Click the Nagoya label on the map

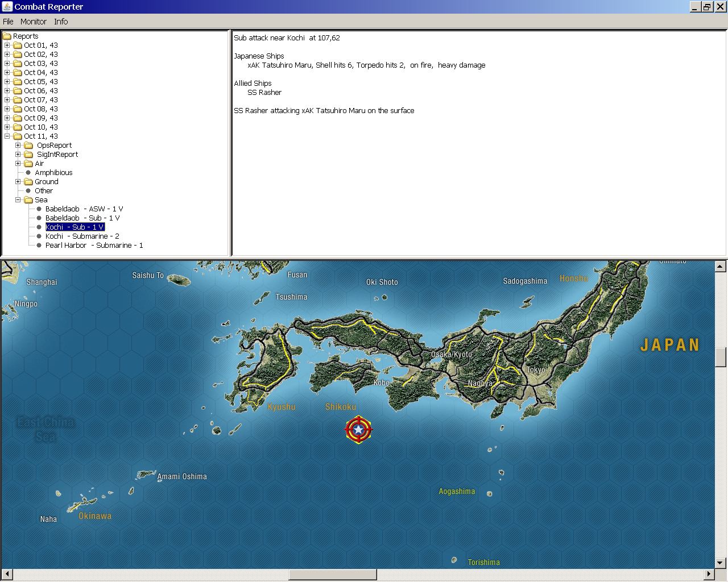(x=480, y=384)
